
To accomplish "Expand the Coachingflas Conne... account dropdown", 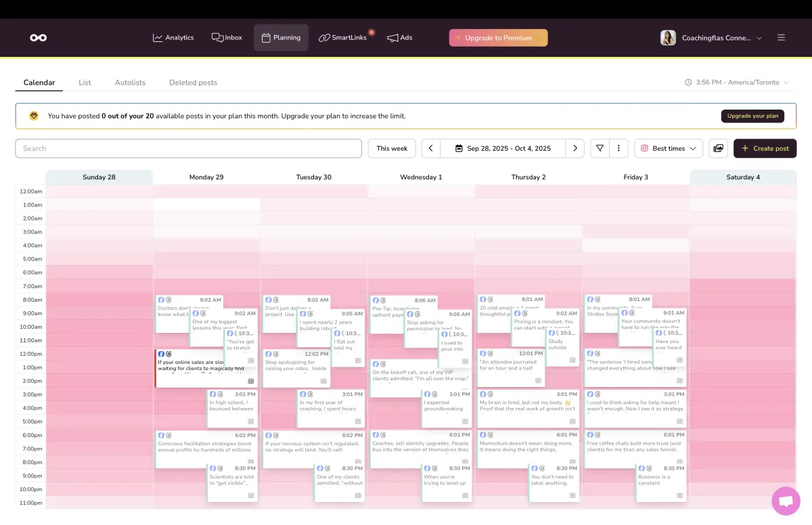I will 721,38.
